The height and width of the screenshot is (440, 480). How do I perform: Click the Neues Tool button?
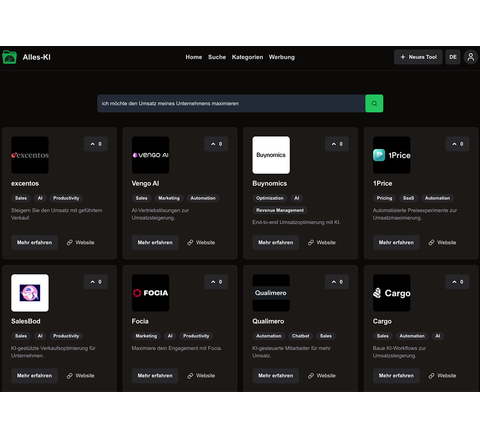(418, 57)
